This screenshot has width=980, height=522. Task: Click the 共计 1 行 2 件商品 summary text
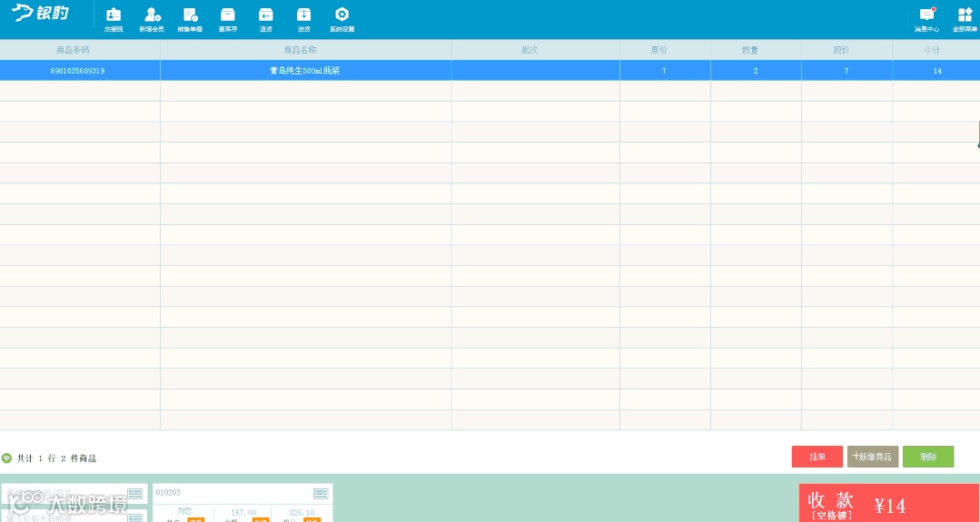pyautogui.click(x=57, y=458)
